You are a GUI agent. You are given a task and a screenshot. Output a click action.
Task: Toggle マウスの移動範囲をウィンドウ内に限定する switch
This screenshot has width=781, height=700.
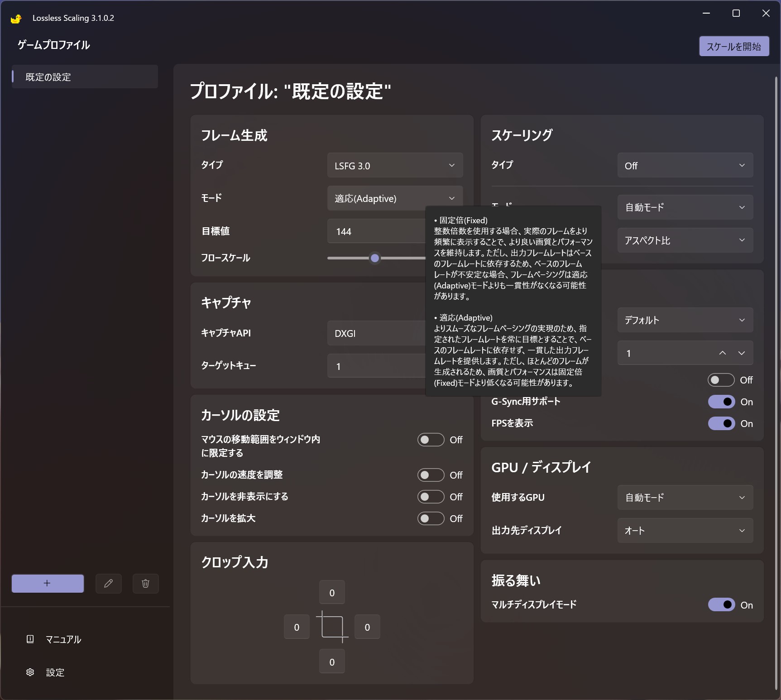pyautogui.click(x=431, y=440)
